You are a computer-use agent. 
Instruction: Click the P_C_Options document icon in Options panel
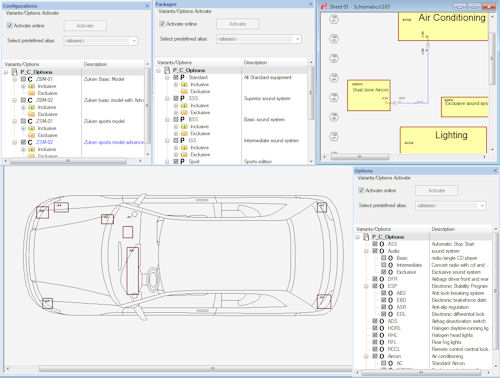tap(366, 237)
